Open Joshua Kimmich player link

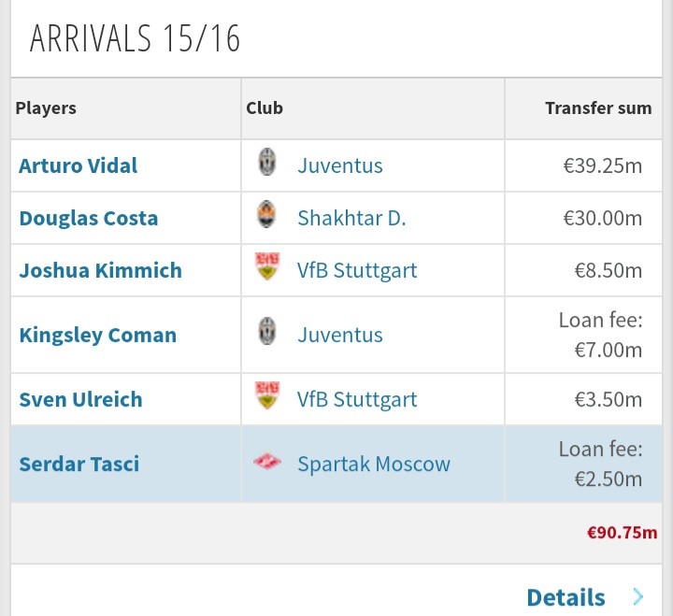pos(101,271)
